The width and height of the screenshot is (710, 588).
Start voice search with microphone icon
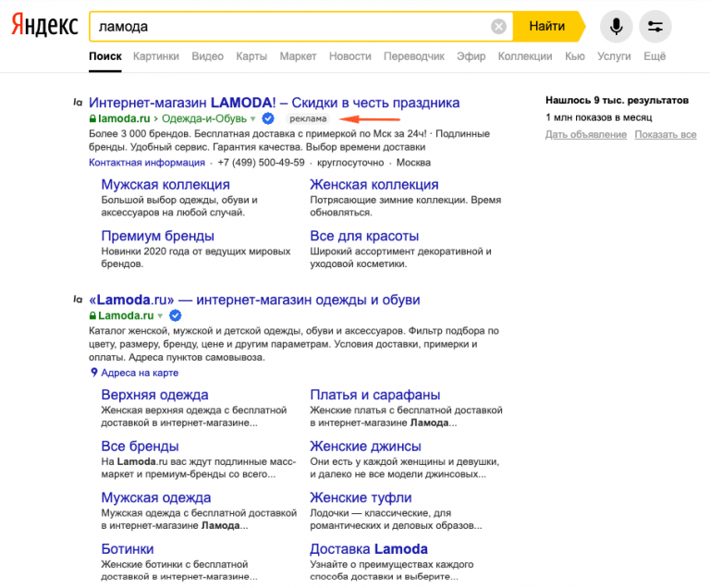pyautogui.click(x=616, y=26)
